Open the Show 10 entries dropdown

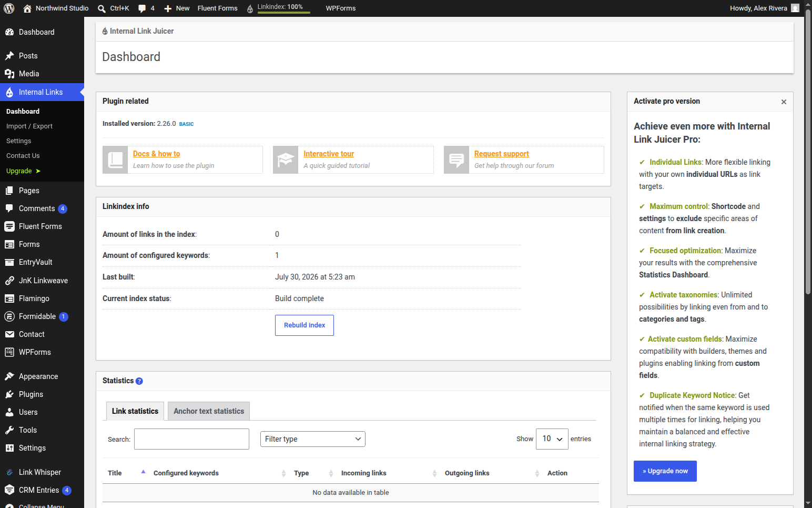(552, 439)
